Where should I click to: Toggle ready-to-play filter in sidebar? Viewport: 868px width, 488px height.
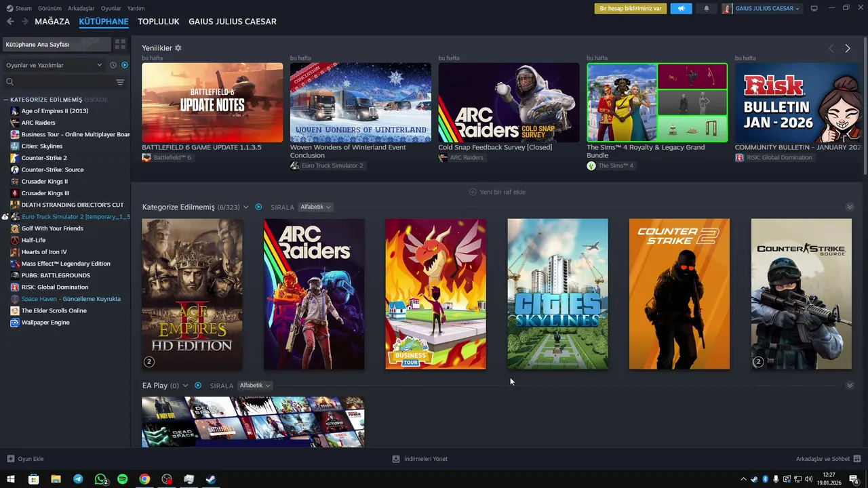click(x=125, y=65)
